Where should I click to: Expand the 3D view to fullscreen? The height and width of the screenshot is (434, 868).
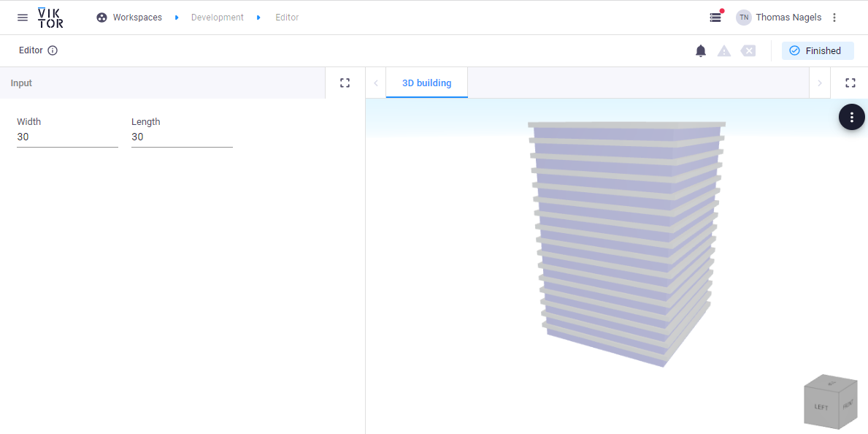pos(850,83)
